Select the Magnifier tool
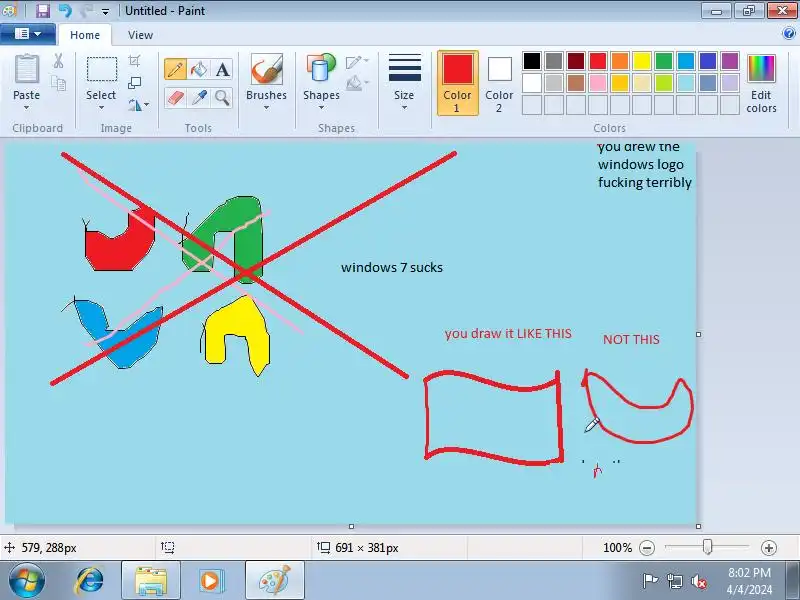The height and width of the screenshot is (600, 800). (x=222, y=97)
